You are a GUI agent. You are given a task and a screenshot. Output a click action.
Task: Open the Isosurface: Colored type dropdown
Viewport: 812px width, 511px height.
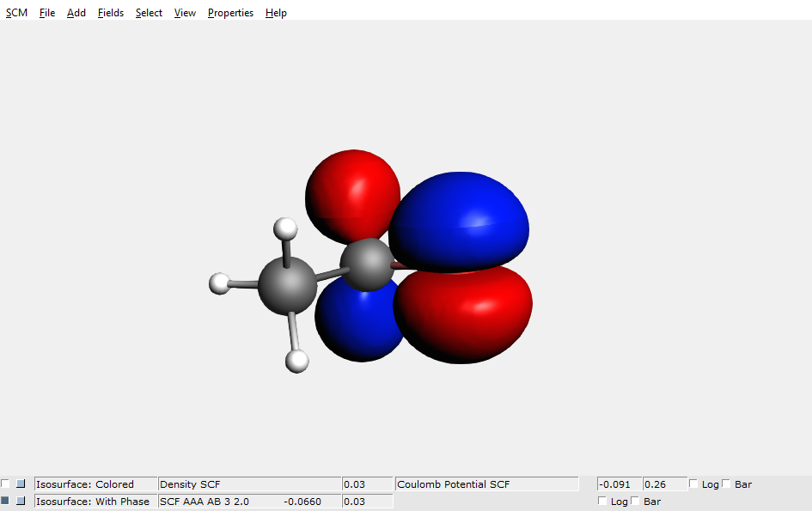(x=95, y=484)
